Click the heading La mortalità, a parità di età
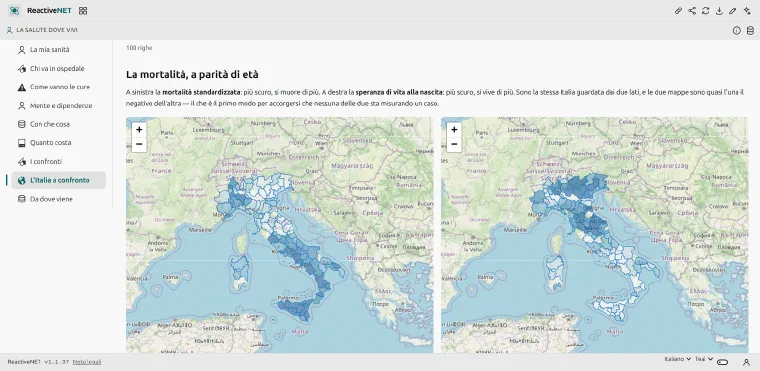760x371 pixels. coord(192,74)
